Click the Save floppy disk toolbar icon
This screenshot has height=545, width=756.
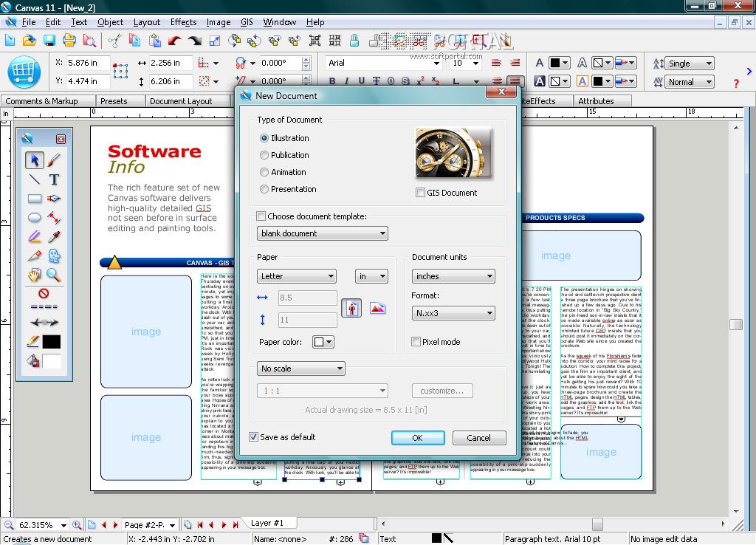point(49,41)
